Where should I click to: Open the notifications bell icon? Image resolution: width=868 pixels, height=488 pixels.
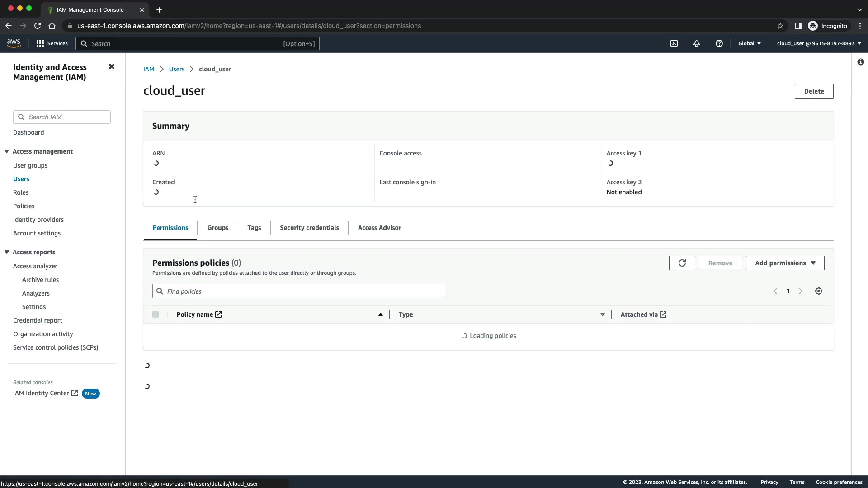coord(696,43)
